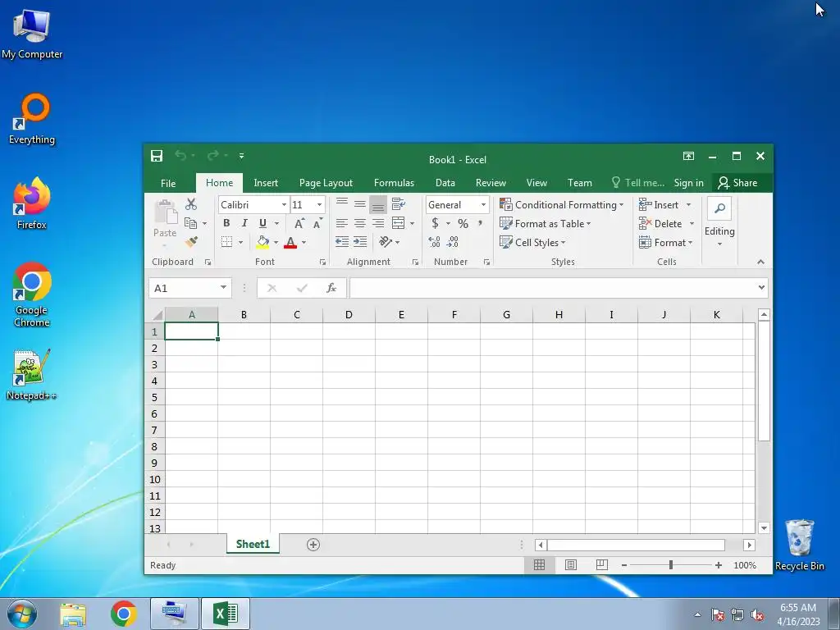
Task: Open Google Chrome from the taskbar
Action: click(x=124, y=614)
